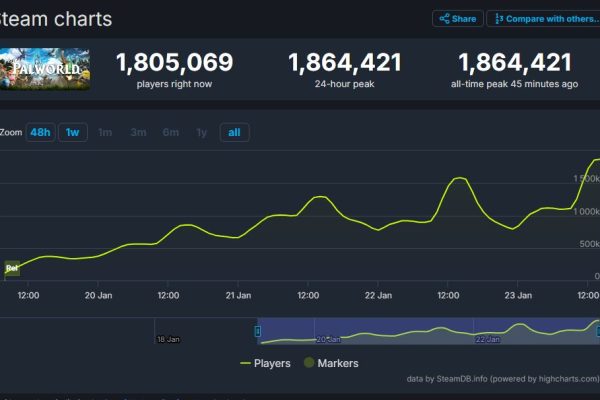600x400 pixels.
Task: Click the 1,805,069 players right now value
Action: click(x=174, y=62)
